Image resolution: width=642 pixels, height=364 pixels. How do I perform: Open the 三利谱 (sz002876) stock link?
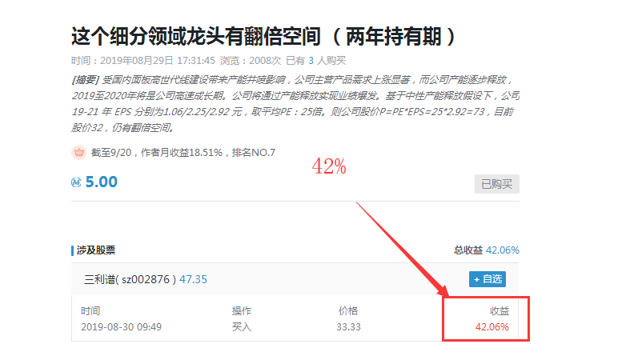(x=129, y=279)
